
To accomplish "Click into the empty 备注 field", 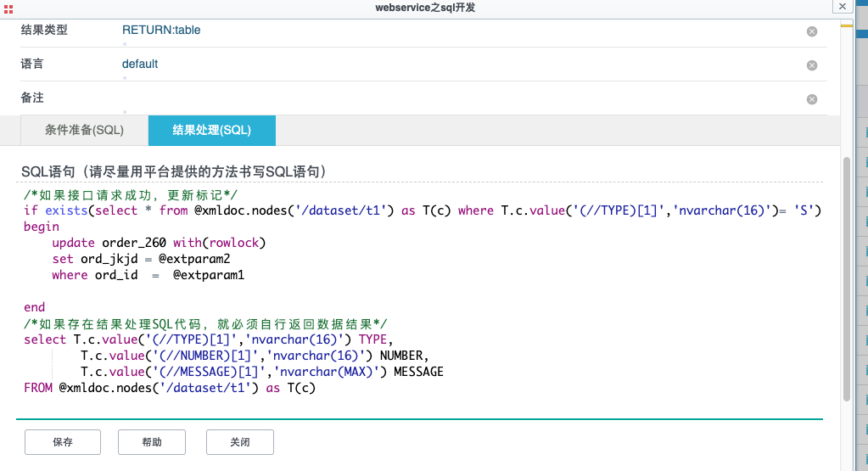I will (424, 98).
